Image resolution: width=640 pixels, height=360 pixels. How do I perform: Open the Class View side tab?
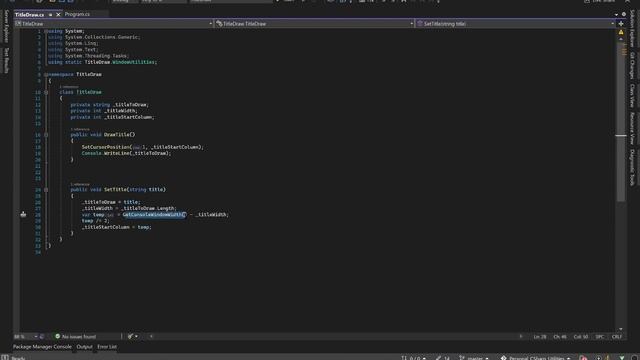pyautogui.click(x=632, y=96)
